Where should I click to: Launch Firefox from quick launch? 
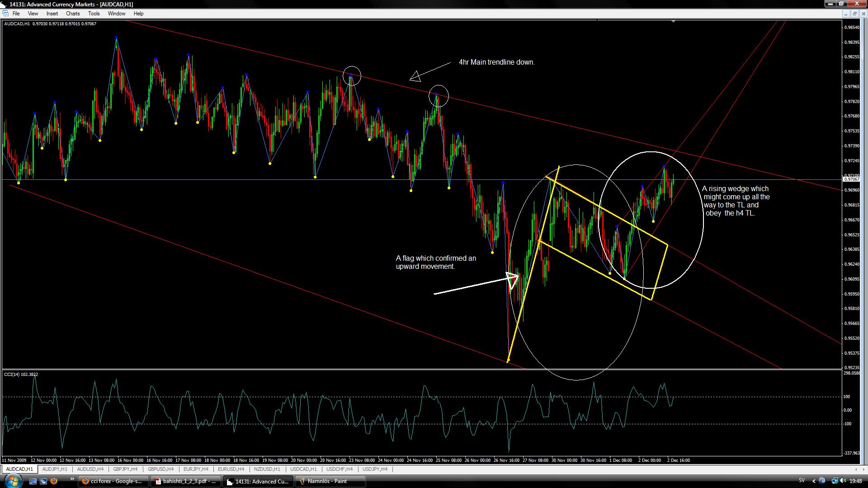click(54, 481)
